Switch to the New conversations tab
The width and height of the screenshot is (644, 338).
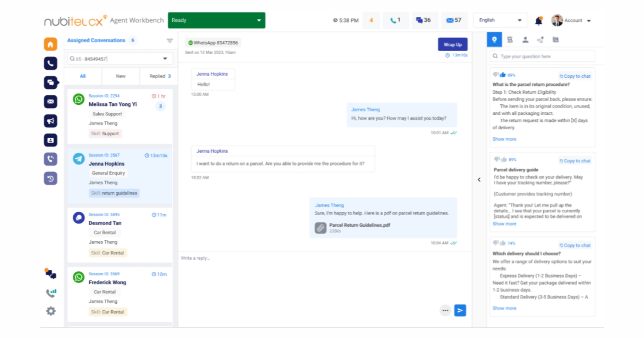120,76
